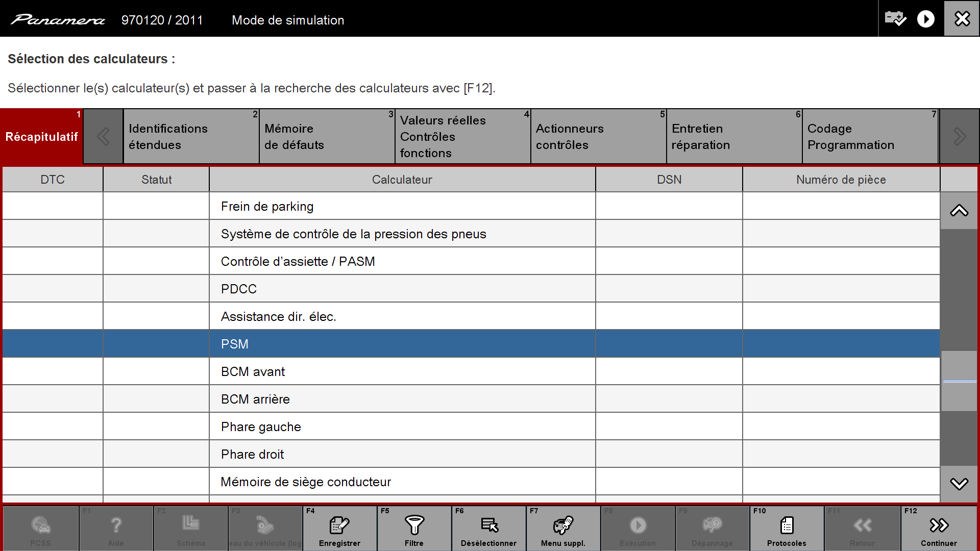Open Menu suppl. tools icon
The width and height of the screenshot is (980, 551).
tap(563, 525)
